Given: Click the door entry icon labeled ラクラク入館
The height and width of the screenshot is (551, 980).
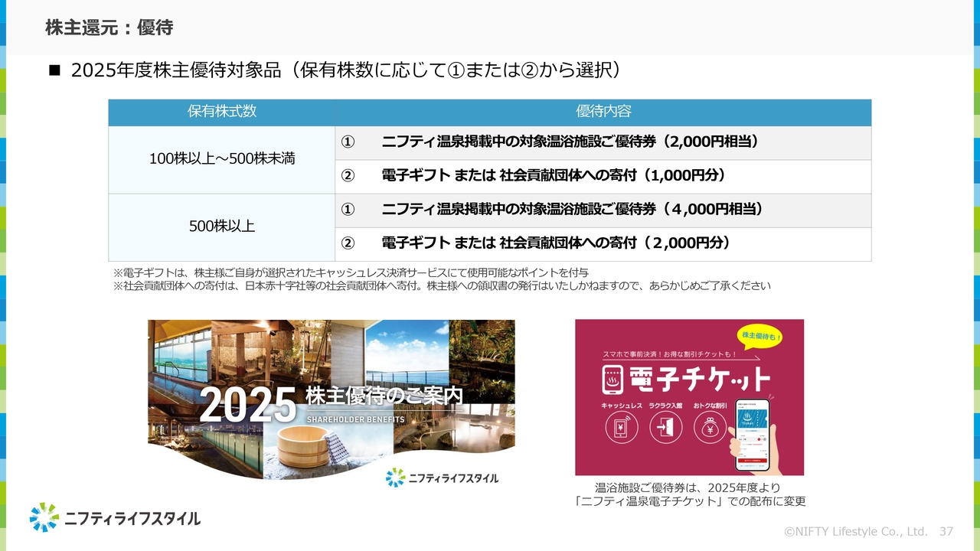Looking at the screenshot, I should pyautogui.click(x=665, y=428).
